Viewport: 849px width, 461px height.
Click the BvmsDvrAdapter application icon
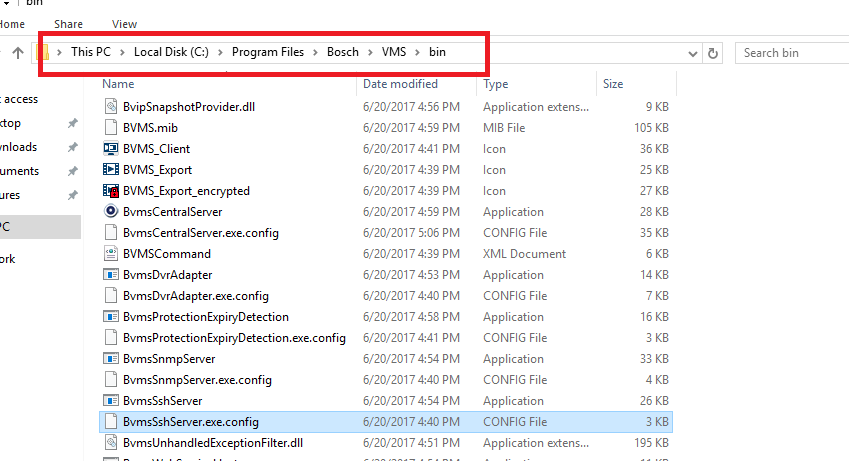[111, 275]
